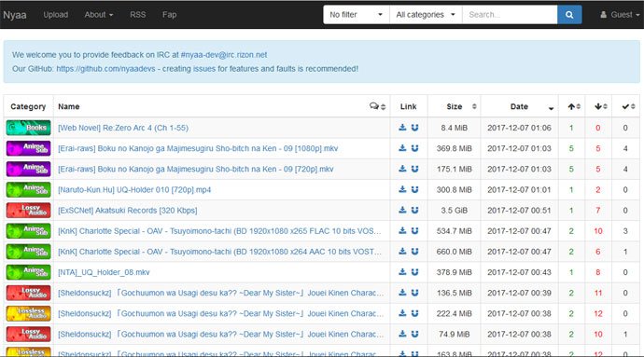The image size is (644, 357).
Task: Click Anime category icon for Erai-raws 1080p row
Action: click(x=28, y=148)
